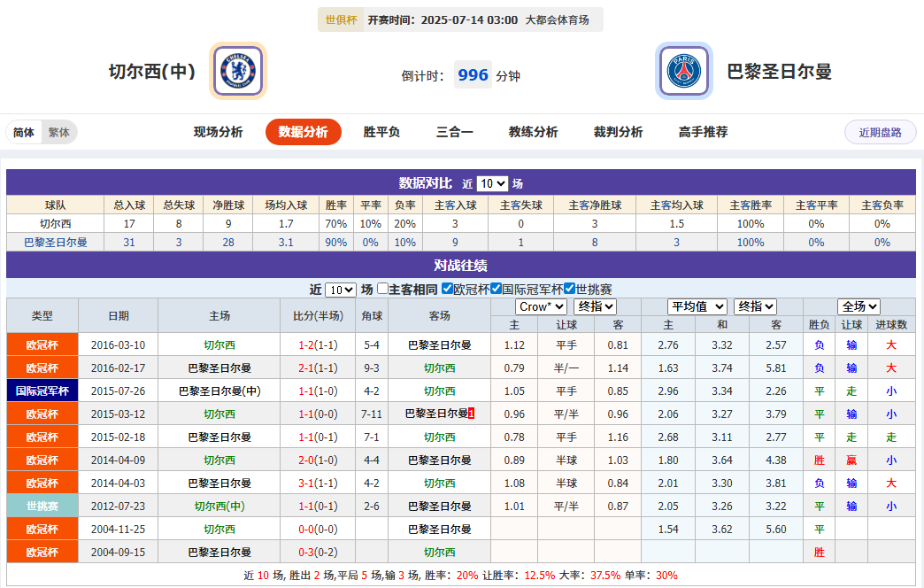This screenshot has width=924, height=588.
Task: Click the 大都会体育场 venue text
Action: click(557, 20)
